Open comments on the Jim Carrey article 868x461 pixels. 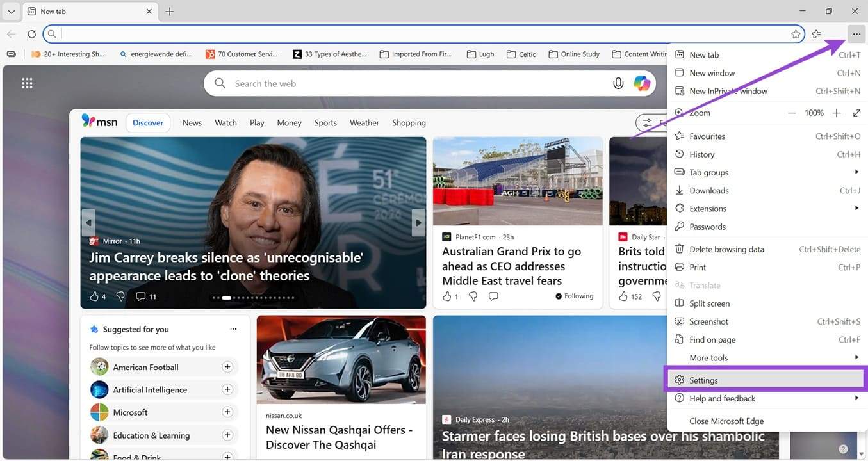[141, 296]
